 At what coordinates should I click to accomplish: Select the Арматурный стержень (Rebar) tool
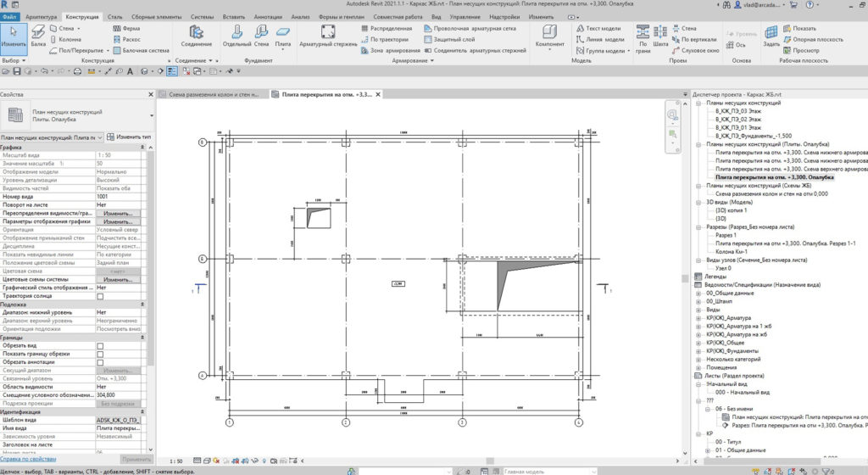click(320, 36)
